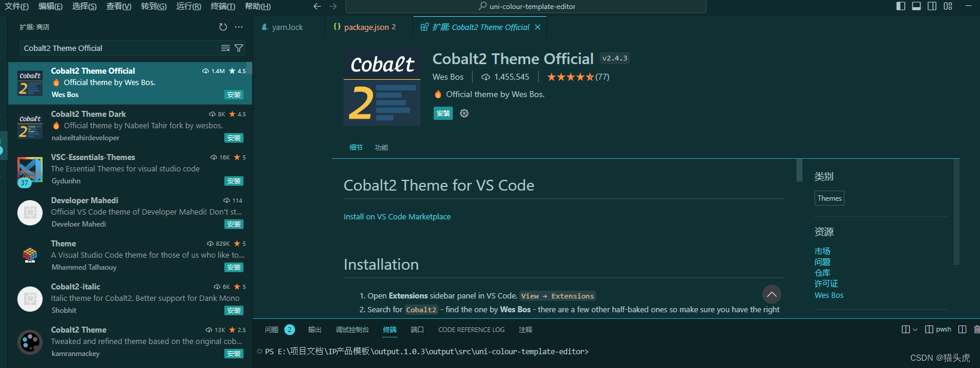Go back using the left arrow
The width and height of the screenshot is (980, 368).
[317, 7]
